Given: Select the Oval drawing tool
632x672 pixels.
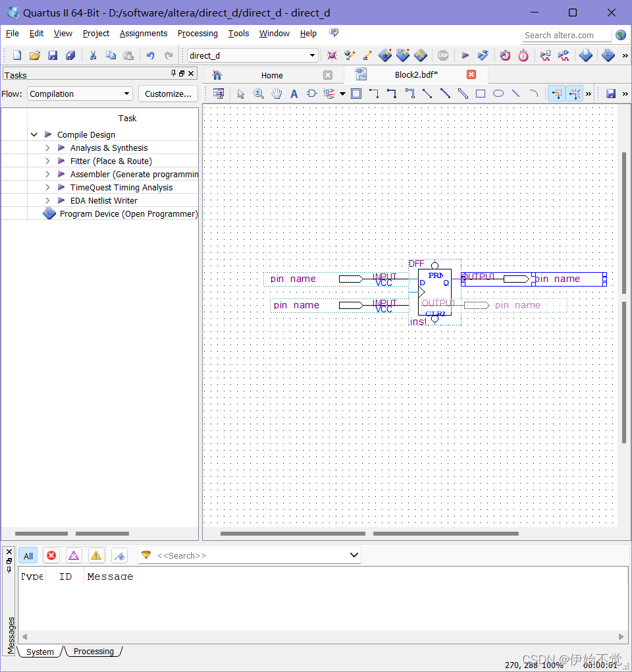Looking at the screenshot, I should click(498, 94).
